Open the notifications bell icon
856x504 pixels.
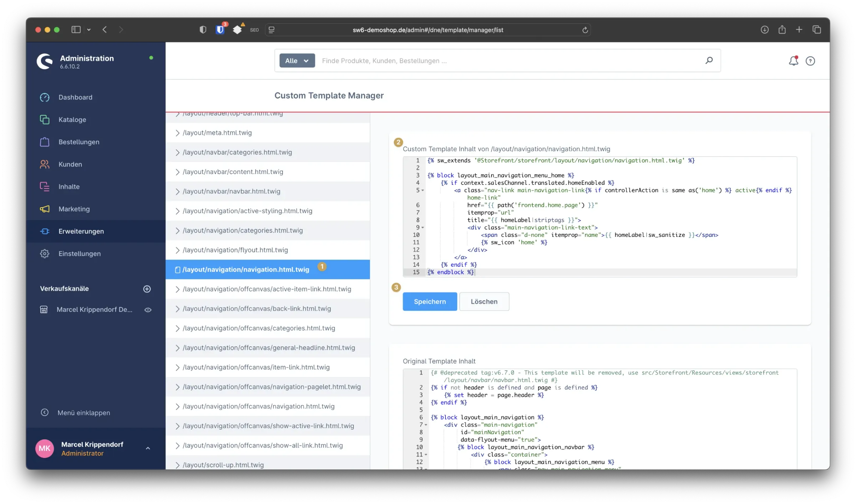(793, 61)
